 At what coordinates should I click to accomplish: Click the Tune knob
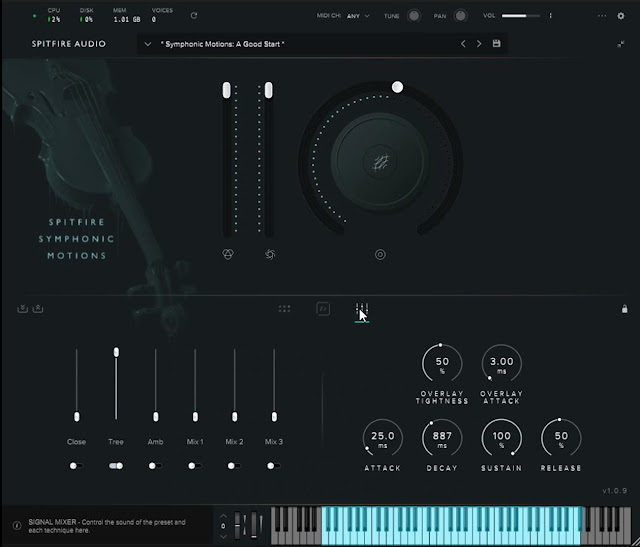click(x=414, y=16)
